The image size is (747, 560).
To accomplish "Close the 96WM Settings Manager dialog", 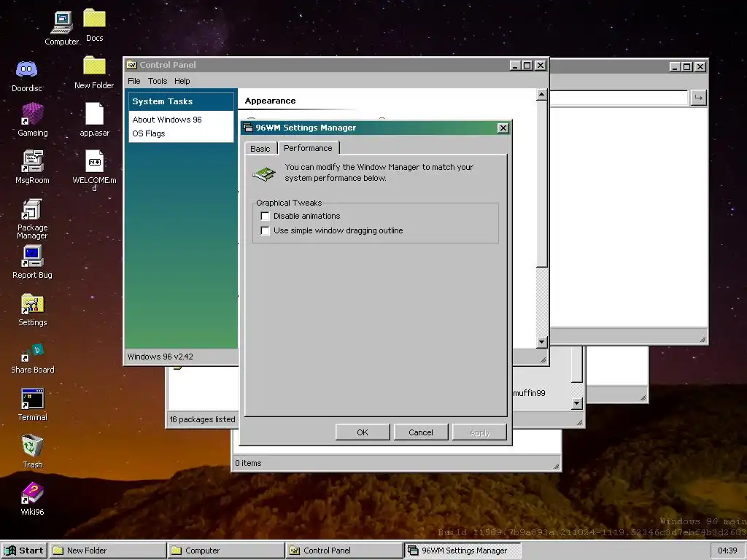I will [x=503, y=128].
